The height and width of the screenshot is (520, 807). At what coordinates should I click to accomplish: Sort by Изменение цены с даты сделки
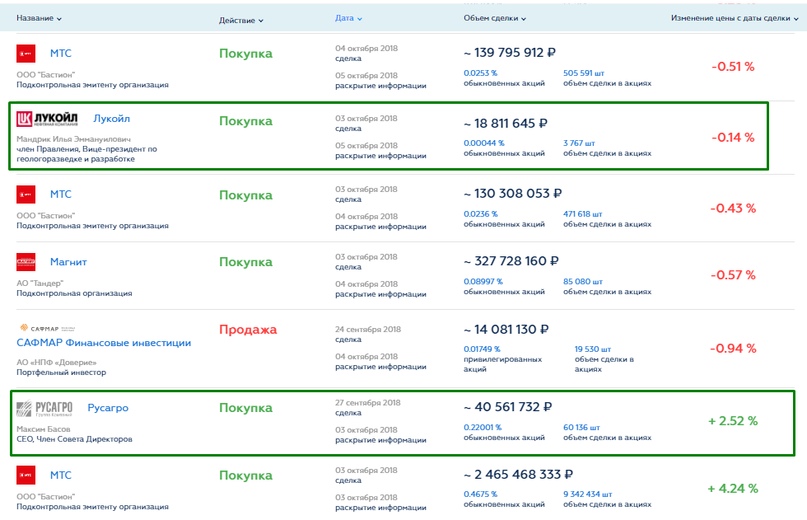point(734,18)
